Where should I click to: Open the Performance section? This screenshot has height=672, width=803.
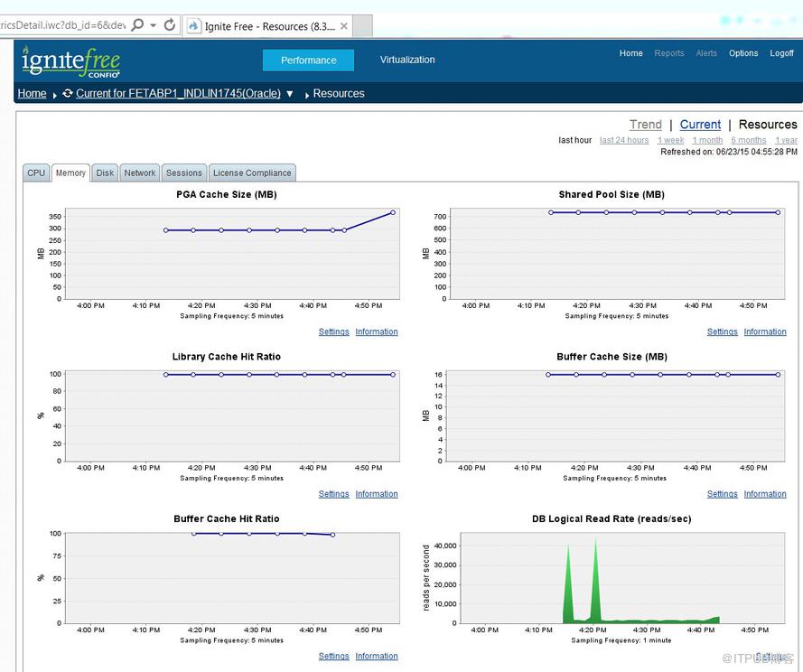click(308, 60)
